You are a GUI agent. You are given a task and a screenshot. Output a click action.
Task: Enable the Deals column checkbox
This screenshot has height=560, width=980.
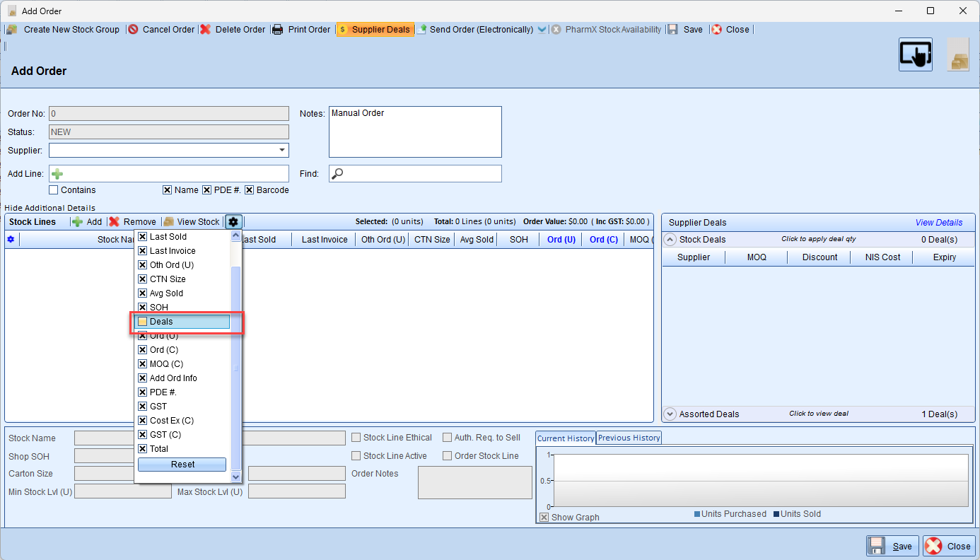(x=143, y=322)
